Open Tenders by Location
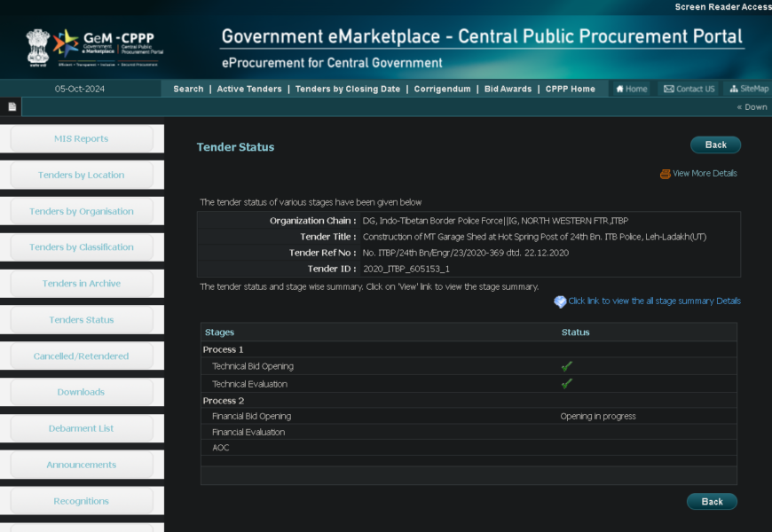Image resolution: width=772 pixels, height=532 pixels. (82, 176)
